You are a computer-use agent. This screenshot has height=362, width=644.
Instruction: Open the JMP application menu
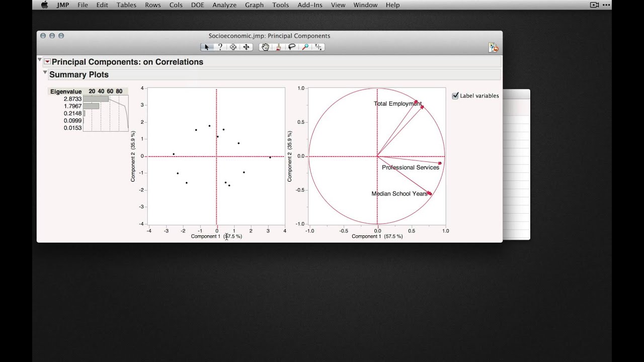(63, 5)
